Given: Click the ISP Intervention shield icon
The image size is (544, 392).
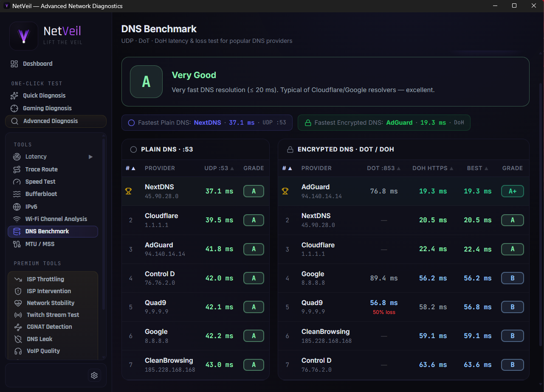Looking at the screenshot, I should tap(18, 291).
